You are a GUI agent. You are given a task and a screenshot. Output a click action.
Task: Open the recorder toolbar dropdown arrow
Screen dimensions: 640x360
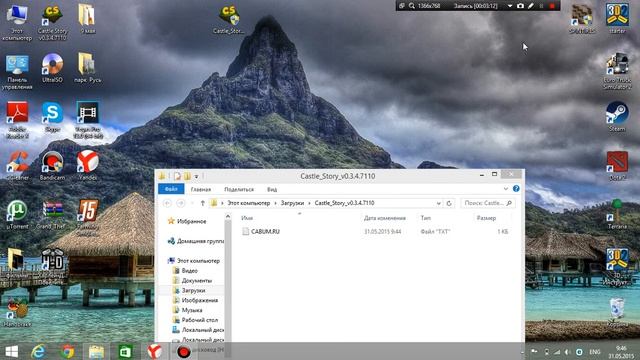tap(510, 6)
